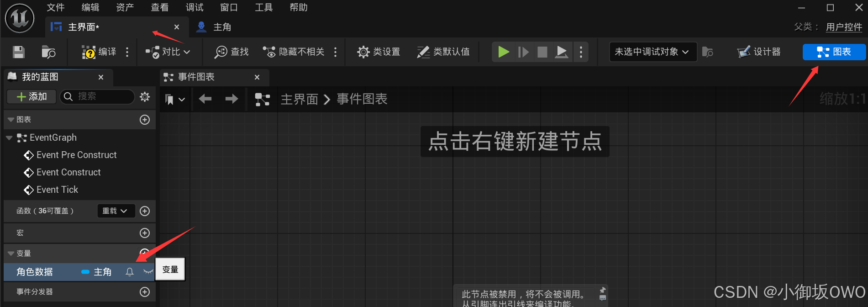Switch to 设计器 designer mode
868x307 pixels.
click(759, 52)
